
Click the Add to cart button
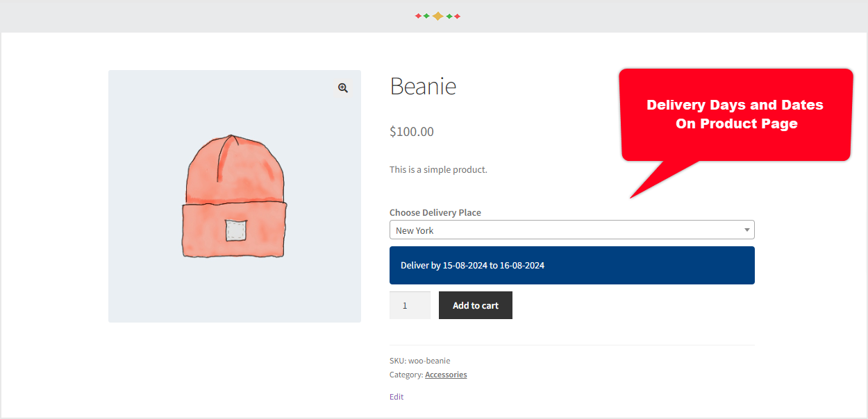(475, 305)
